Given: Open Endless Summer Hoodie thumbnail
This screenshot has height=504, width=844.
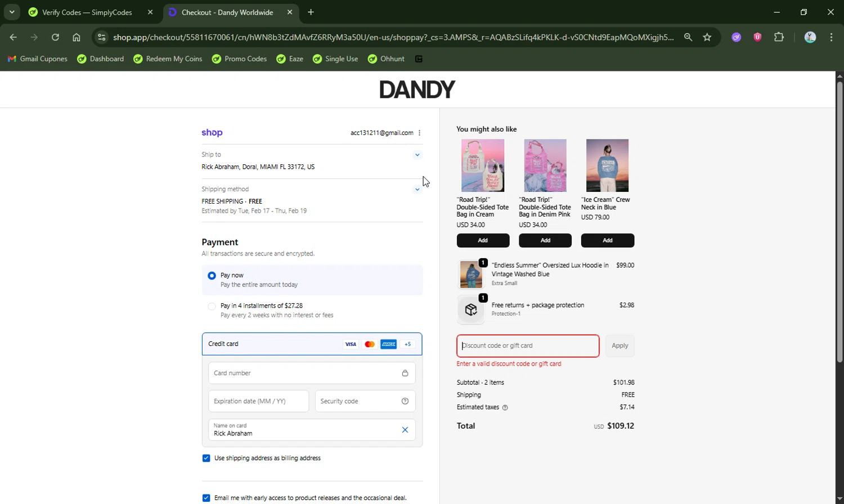Looking at the screenshot, I should [471, 274].
